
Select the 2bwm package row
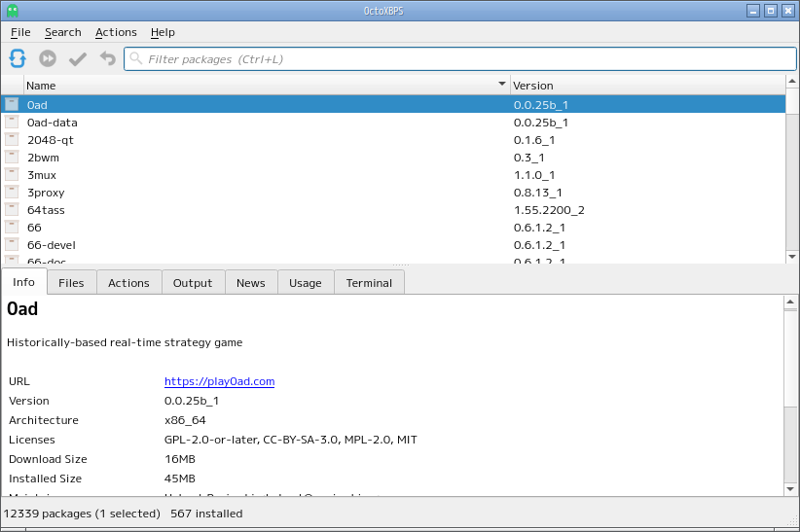coord(393,158)
